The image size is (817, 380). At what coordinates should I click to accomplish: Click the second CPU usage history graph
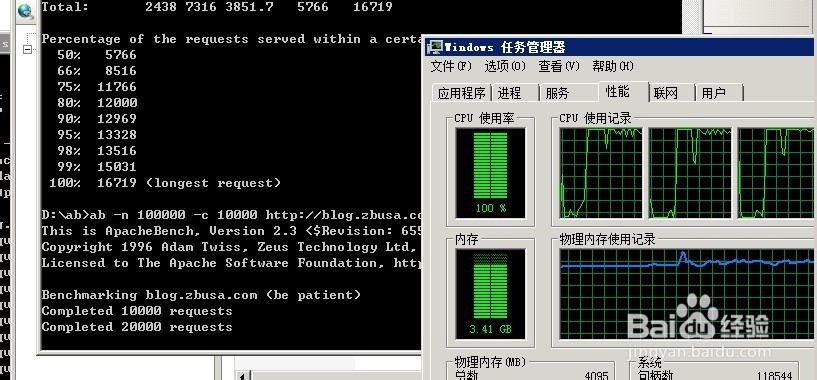(x=690, y=173)
